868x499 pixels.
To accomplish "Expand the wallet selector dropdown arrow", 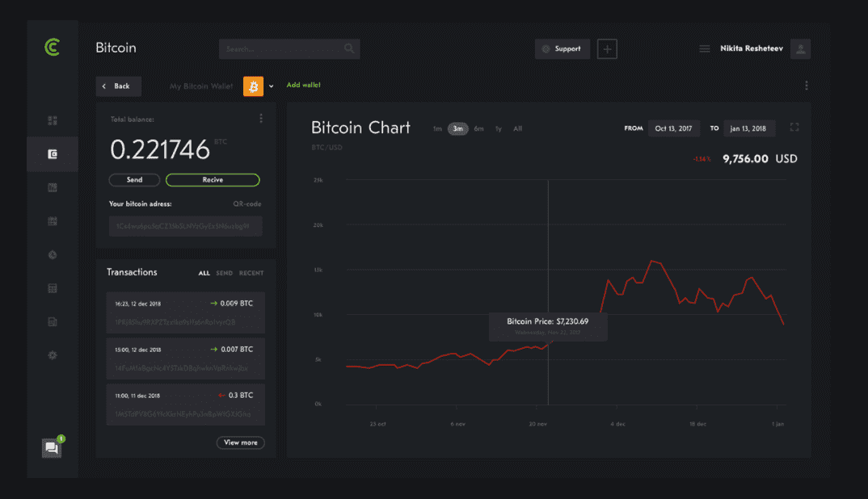I will pyautogui.click(x=272, y=86).
